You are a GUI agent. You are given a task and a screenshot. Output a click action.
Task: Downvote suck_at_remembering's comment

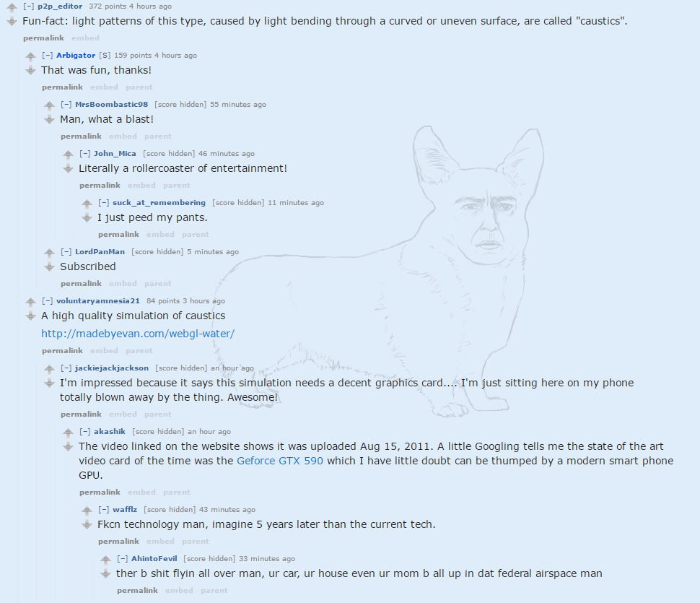click(x=87, y=217)
